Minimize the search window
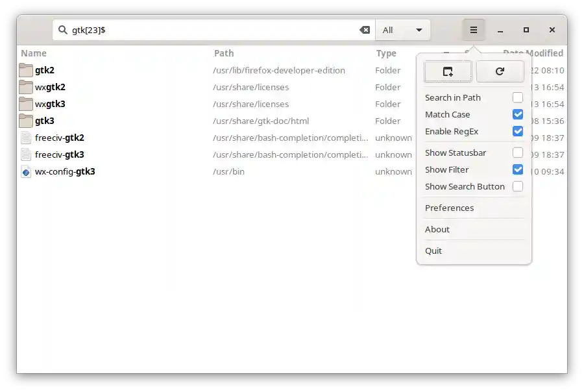Image resolution: width=584 pixels, height=392 pixels. pos(500,30)
